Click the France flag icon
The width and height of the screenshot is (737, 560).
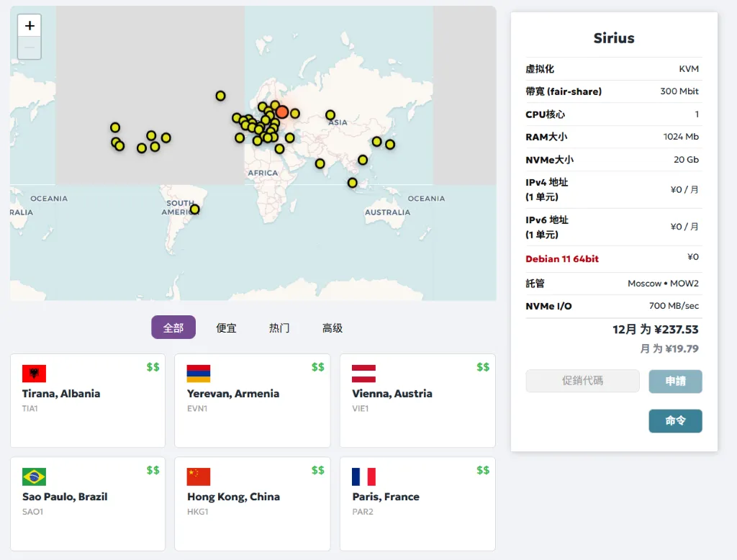click(x=363, y=477)
